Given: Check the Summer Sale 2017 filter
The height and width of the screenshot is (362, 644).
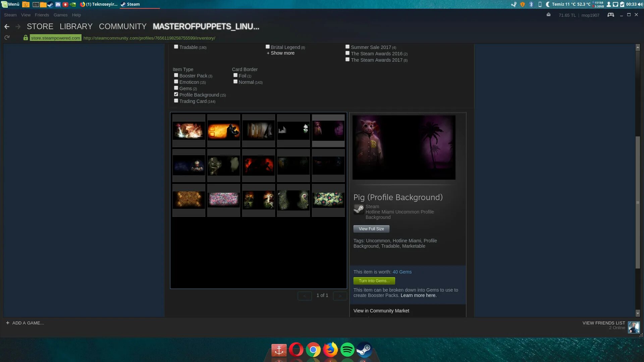Looking at the screenshot, I should tap(347, 47).
